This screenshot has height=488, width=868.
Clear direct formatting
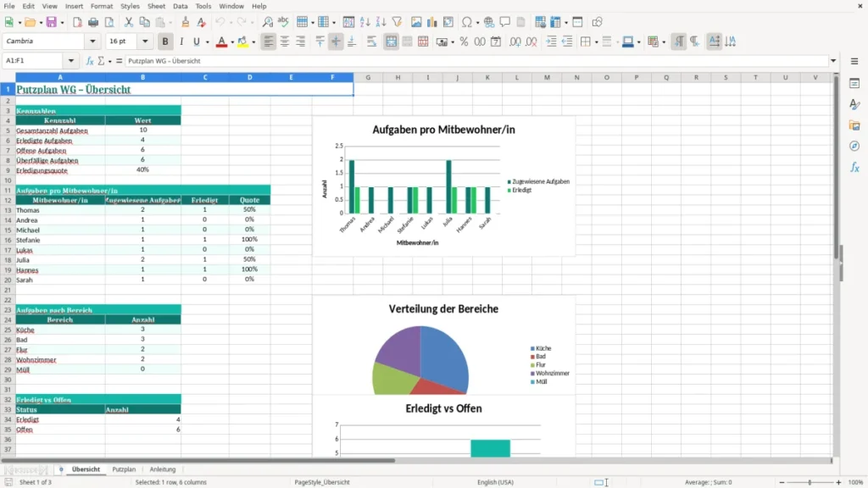(202, 22)
